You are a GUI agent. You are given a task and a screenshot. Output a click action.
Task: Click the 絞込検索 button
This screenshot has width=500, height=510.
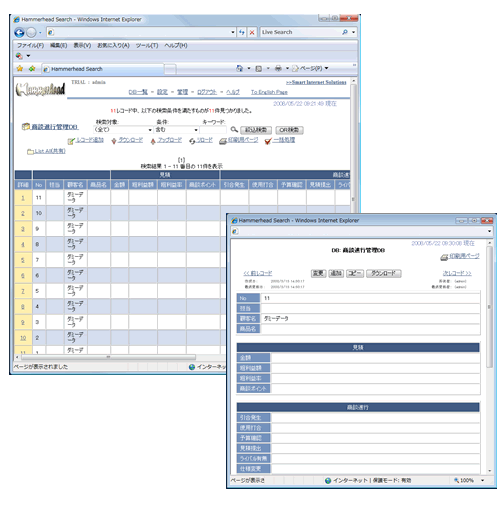256,130
